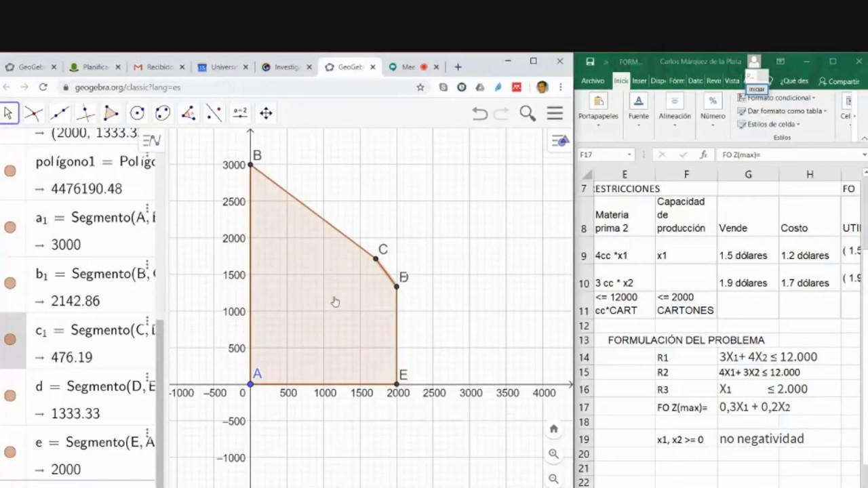Select the Move arrow tool in GeoGebra
The height and width of the screenshot is (488, 868).
pos(8,113)
